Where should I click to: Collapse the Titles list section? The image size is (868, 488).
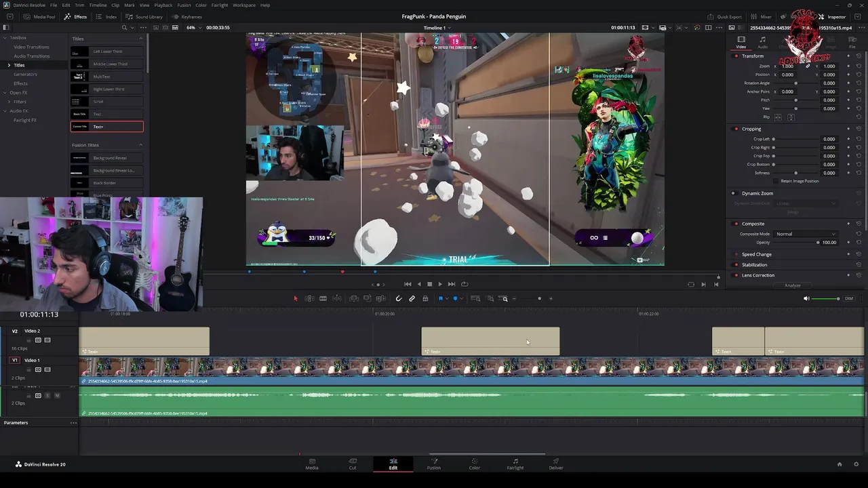tap(141, 39)
